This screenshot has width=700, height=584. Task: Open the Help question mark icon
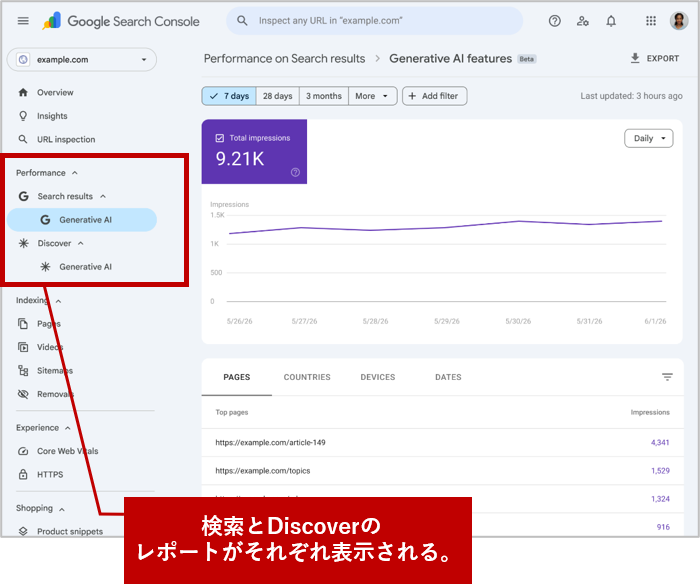pos(554,21)
